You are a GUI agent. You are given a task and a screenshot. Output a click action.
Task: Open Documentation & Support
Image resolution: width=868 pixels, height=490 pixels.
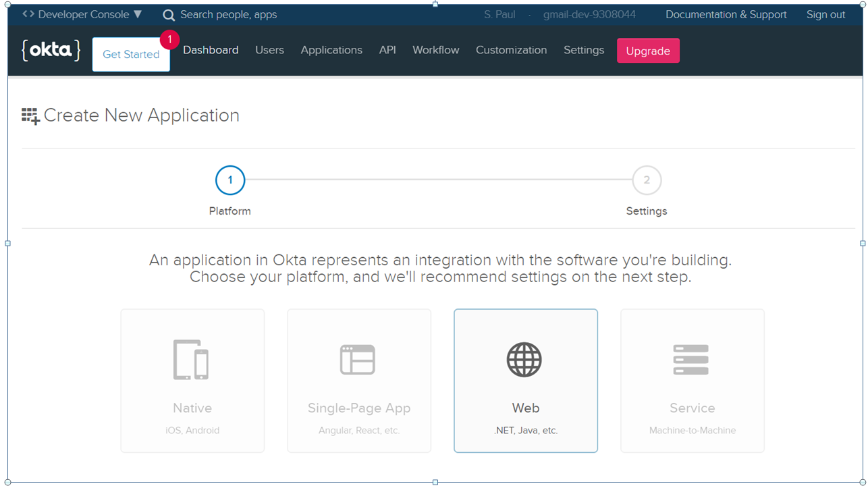[x=726, y=14]
